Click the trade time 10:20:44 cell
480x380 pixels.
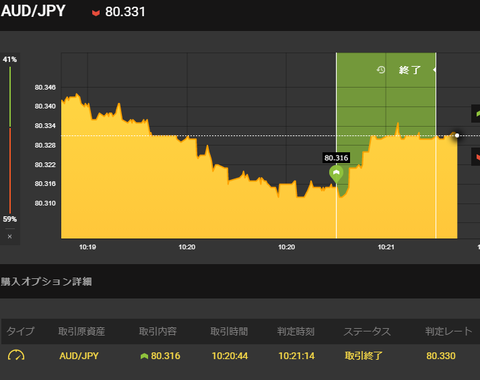point(230,356)
